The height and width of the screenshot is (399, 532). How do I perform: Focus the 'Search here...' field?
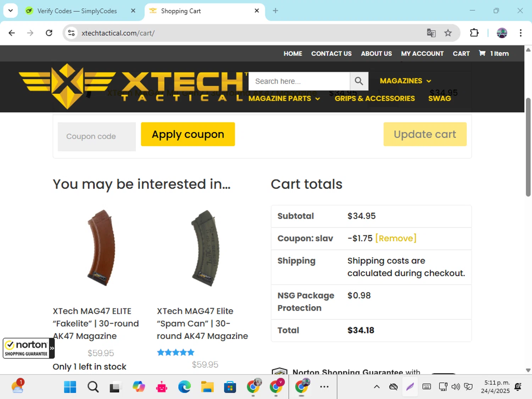(x=299, y=81)
